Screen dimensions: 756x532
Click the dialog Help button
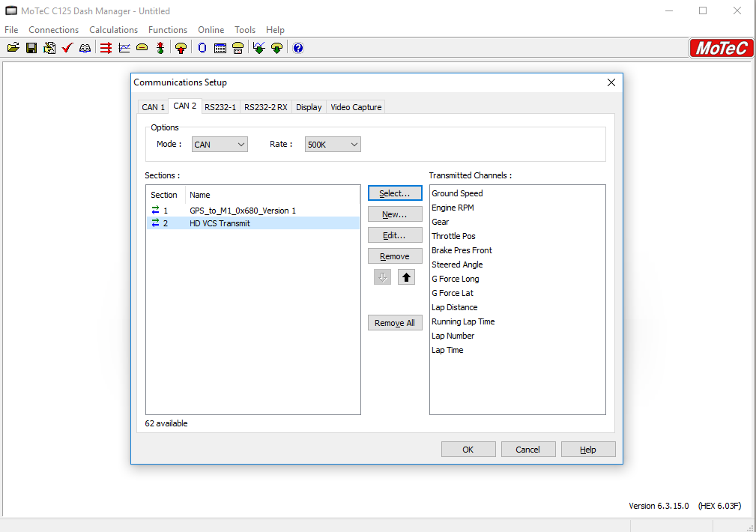(x=588, y=450)
